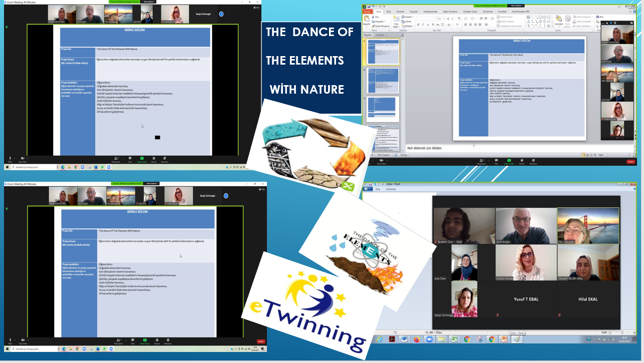Image resolution: width=644 pixels, height=363 pixels.
Task: Switch to Animasyonlar tab in PowerPoint
Action: (x=430, y=12)
